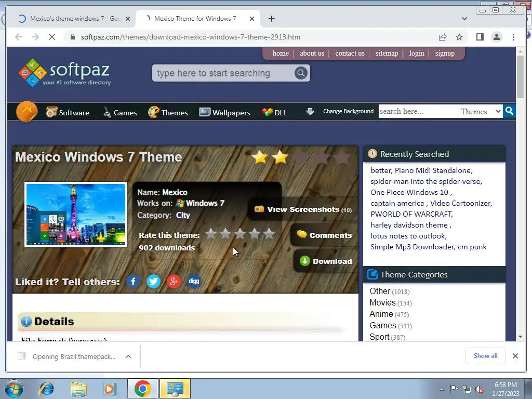Share on Google Plus icon
532x399 pixels.
pyautogui.click(x=174, y=281)
